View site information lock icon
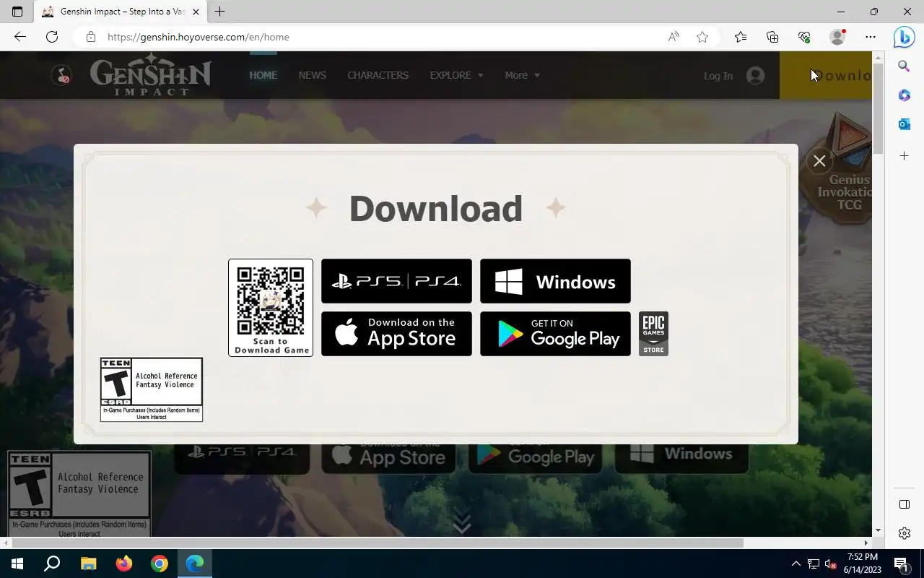The width and height of the screenshot is (924, 578). [90, 37]
